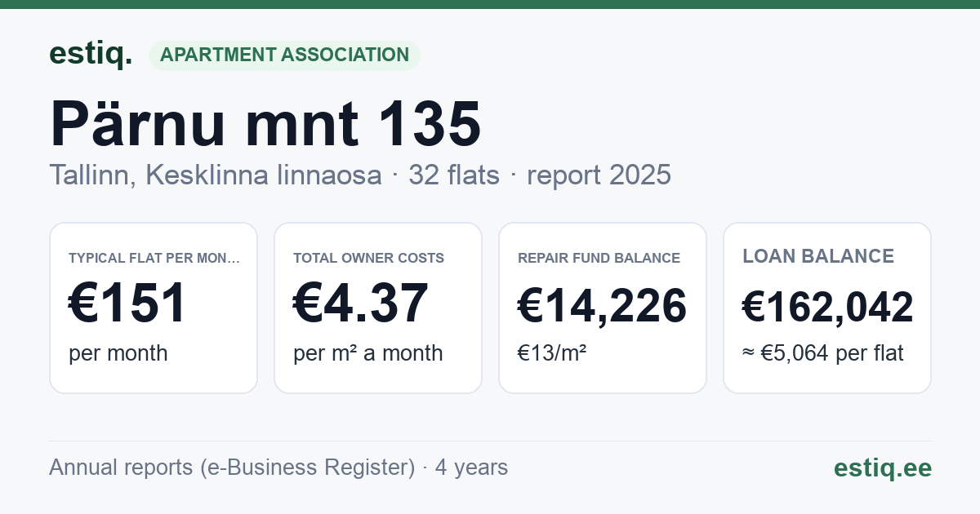Select the APARTMENT ASSOCIATION badge
Image resolution: width=980 pixels, height=514 pixels.
[284, 55]
